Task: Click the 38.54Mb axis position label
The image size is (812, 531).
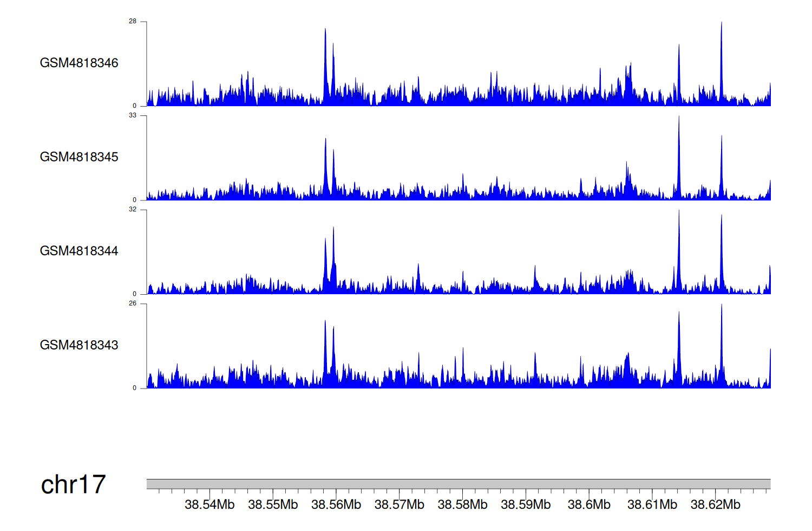Action: 209,504
